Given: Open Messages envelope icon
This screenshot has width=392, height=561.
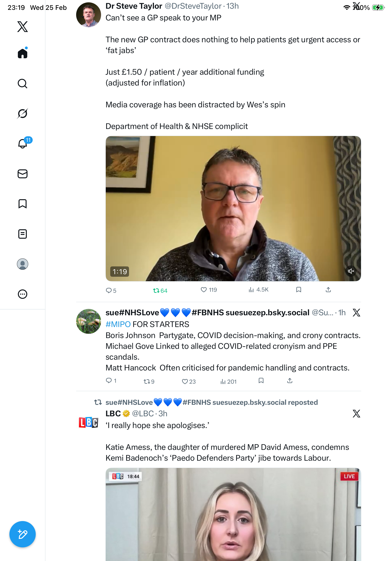Looking at the screenshot, I should tap(23, 174).
